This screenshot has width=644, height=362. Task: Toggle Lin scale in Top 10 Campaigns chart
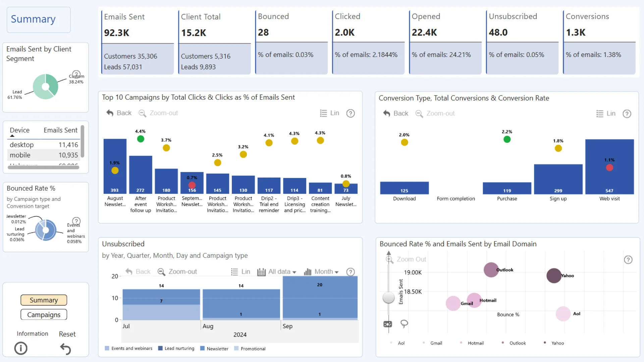click(x=329, y=113)
